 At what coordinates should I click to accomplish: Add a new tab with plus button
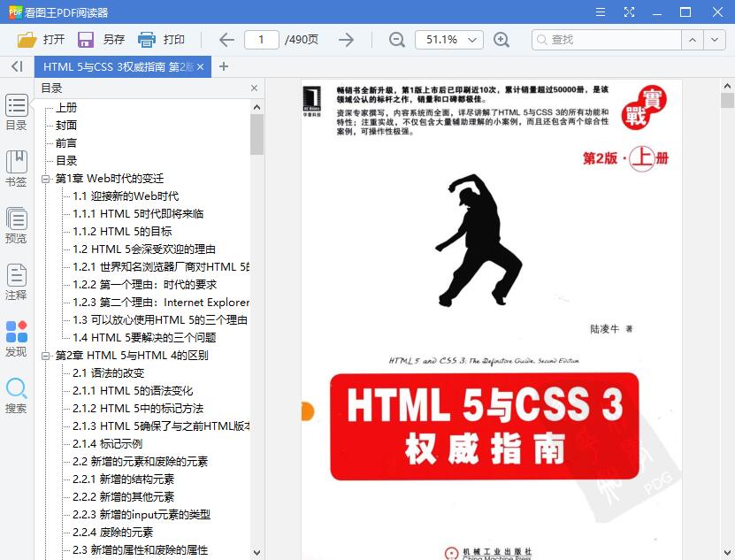[x=224, y=66]
